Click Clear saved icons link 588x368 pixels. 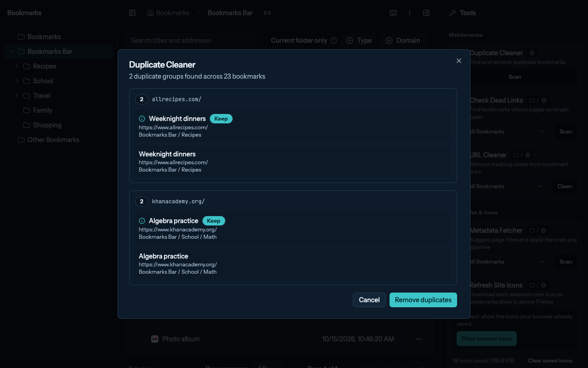coord(550,361)
